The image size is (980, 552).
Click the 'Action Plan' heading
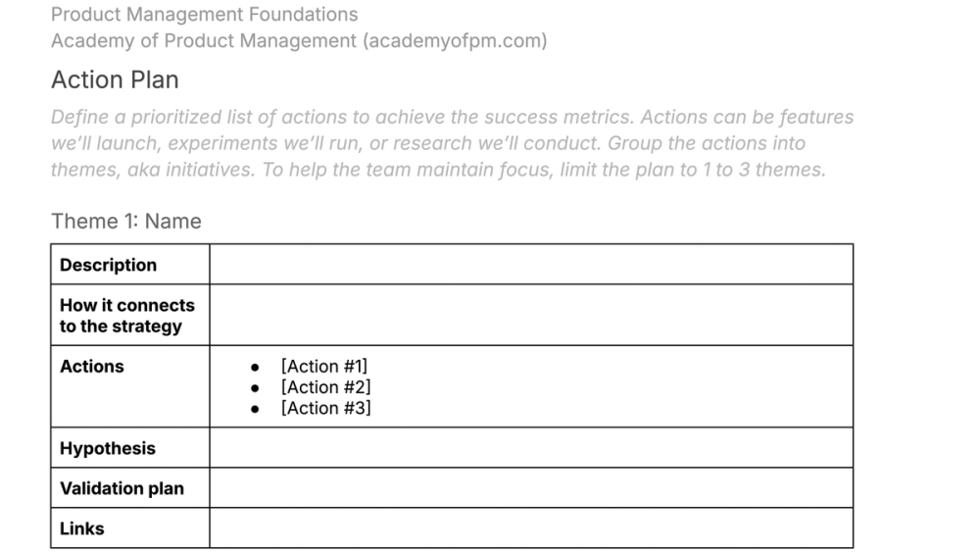pyautogui.click(x=115, y=79)
